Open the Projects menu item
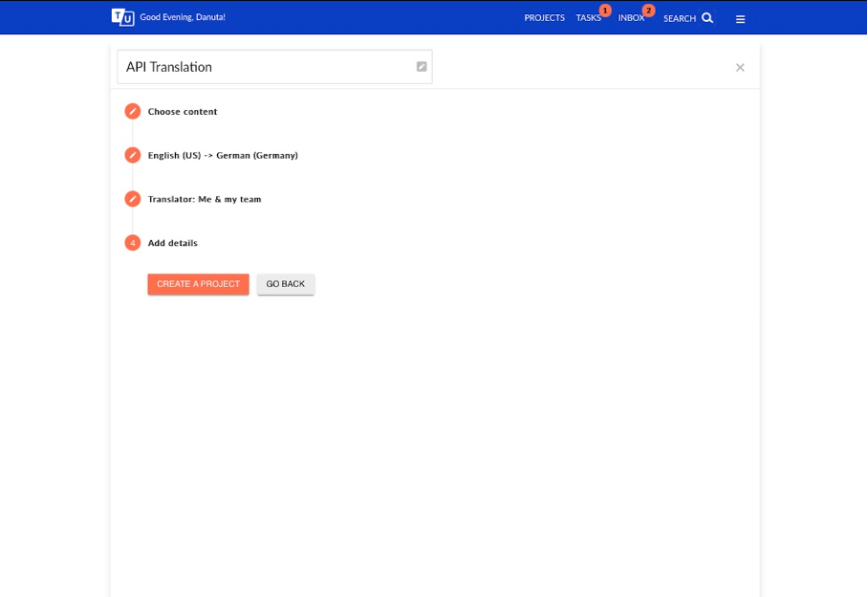 click(x=544, y=18)
